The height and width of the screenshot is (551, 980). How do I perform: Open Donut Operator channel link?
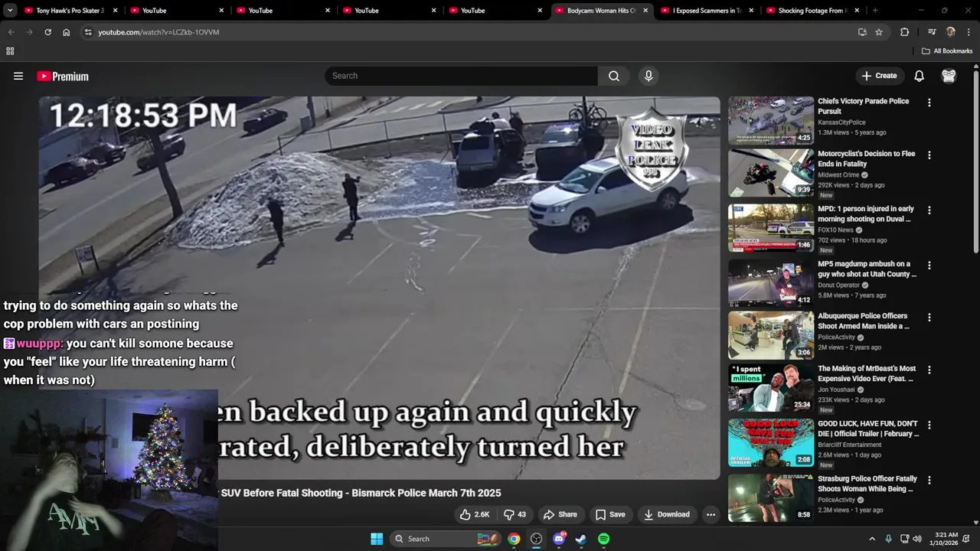[x=838, y=285]
